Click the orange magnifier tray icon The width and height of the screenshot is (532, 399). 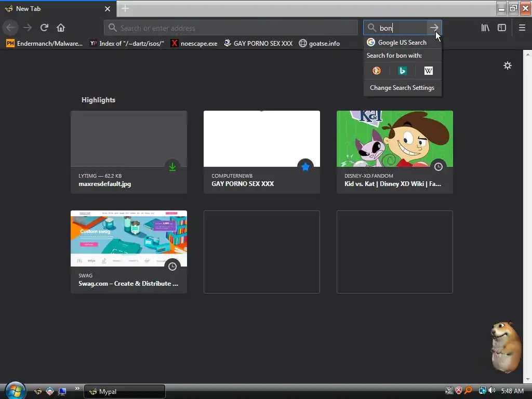[x=468, y=391]
